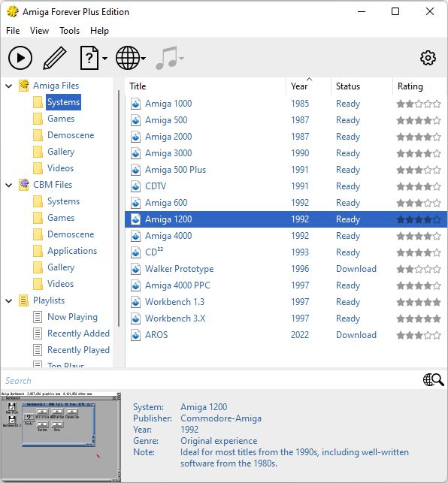Screen dimensions: 448x483
Task: Click the CDTV file icon
Action: pos(135,186)
